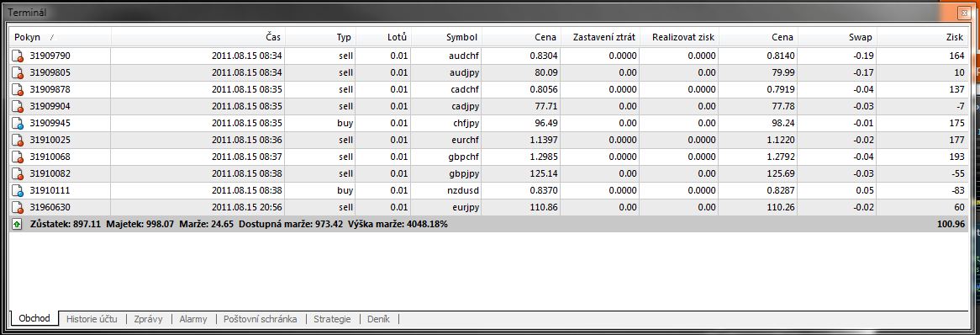Sort by the Pokyn column header
Screen dimensions: 980x335
click(x=61, y=37)
